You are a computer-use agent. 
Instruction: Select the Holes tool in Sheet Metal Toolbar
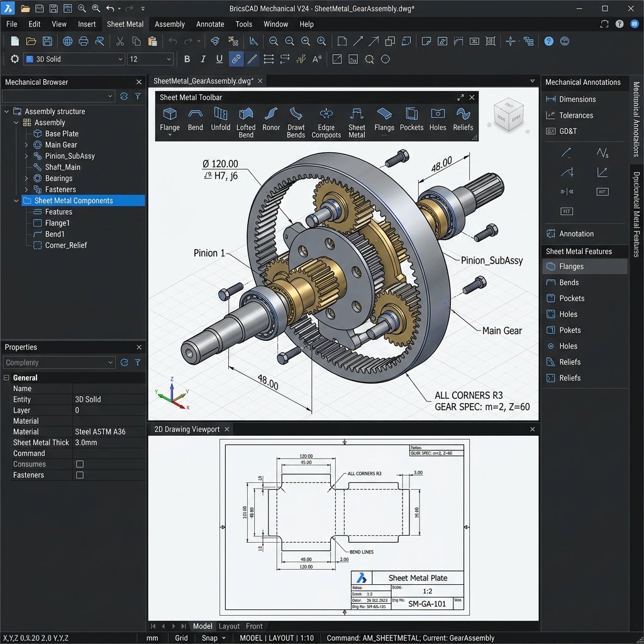click(x=438, y=119)
